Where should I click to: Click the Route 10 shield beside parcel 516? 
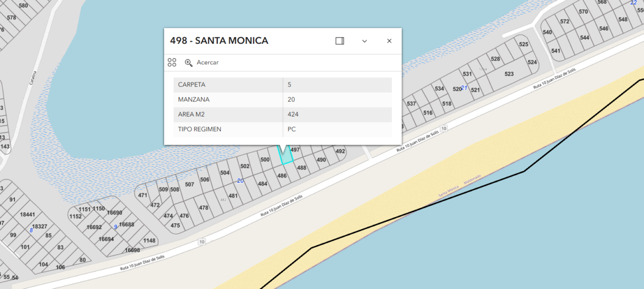[x=444, y=128]
